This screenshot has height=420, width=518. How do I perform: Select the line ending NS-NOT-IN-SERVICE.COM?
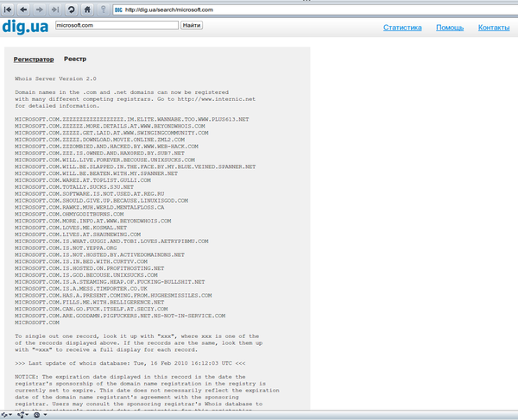[x=120, y=316]
